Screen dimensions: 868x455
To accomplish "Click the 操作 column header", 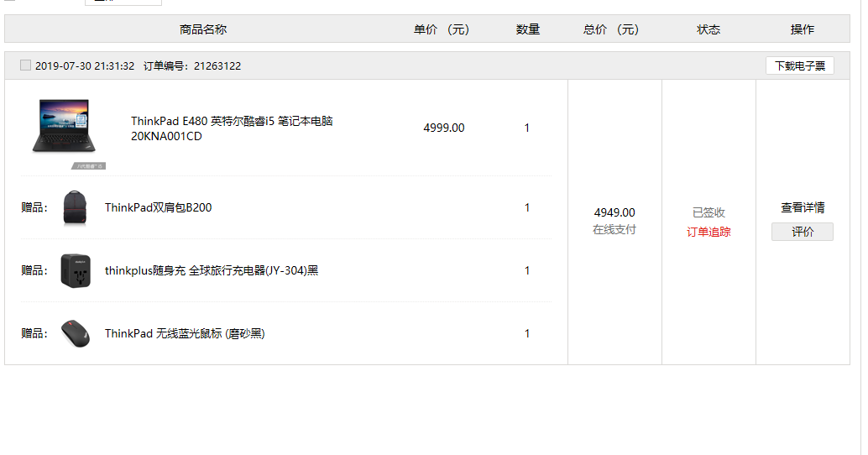I will pos(803,29).
